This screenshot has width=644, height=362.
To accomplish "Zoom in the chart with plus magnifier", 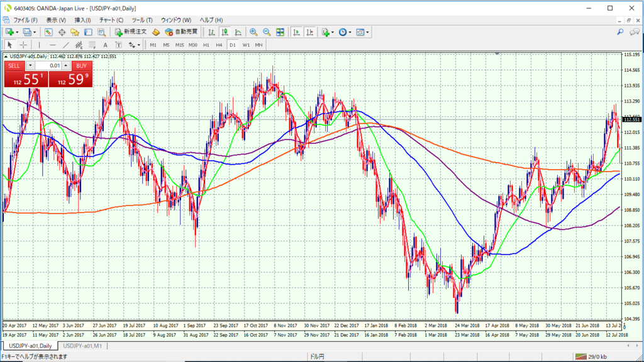I will [x=253, y=32].
